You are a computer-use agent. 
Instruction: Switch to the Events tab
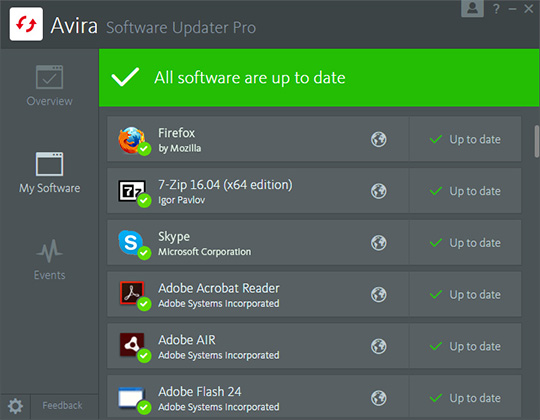[50, 260]
